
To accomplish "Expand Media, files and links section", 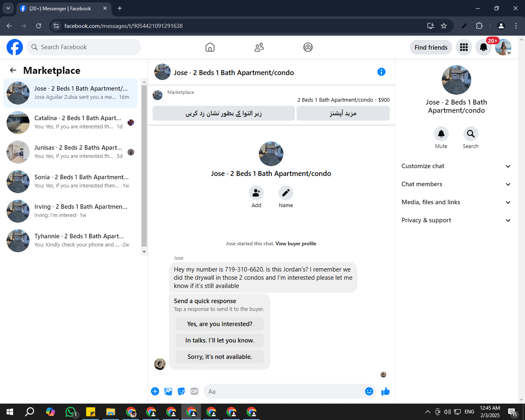I will tap(456, 202).
